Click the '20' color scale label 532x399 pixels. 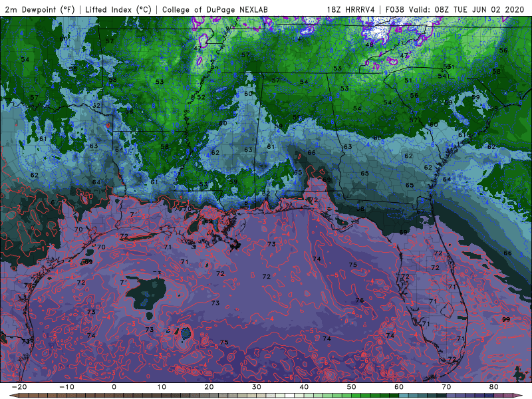click(209, 387)
